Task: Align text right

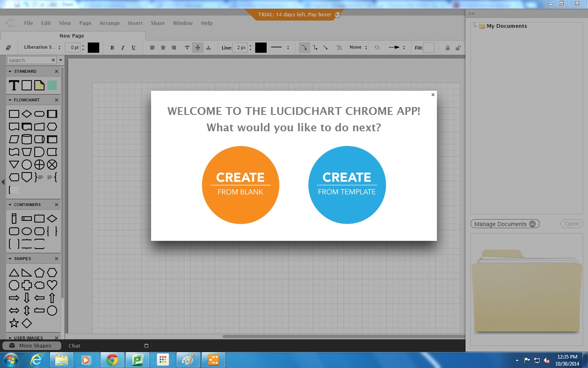Action: pyautogui.click(x=174, y=47)
